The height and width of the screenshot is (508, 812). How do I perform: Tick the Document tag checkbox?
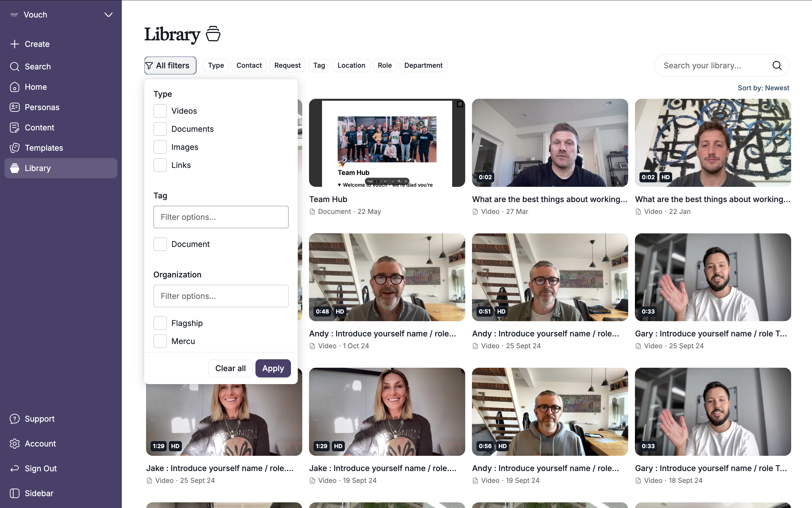[x=160, y=244]
